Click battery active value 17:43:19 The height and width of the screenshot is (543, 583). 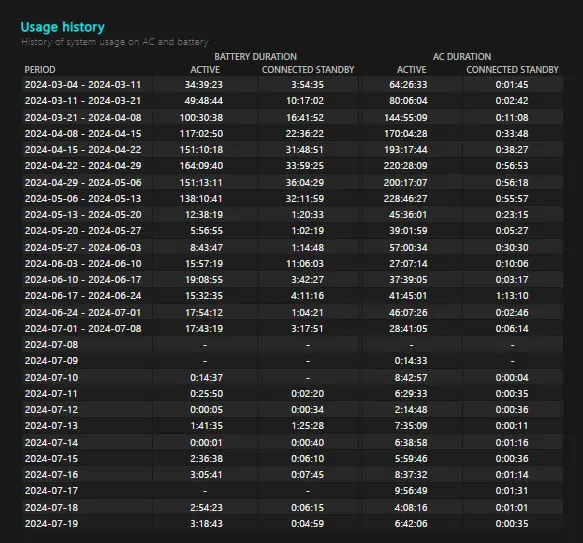click(x=204, y=329)
